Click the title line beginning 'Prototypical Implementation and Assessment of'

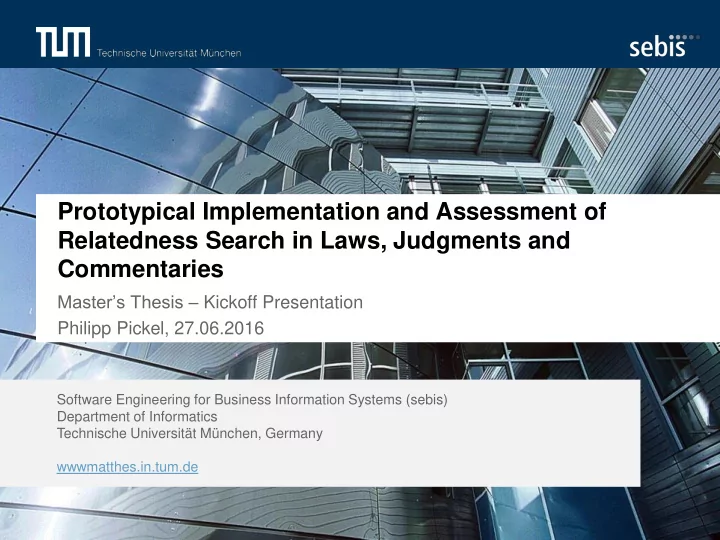click(x=332, y=212)
